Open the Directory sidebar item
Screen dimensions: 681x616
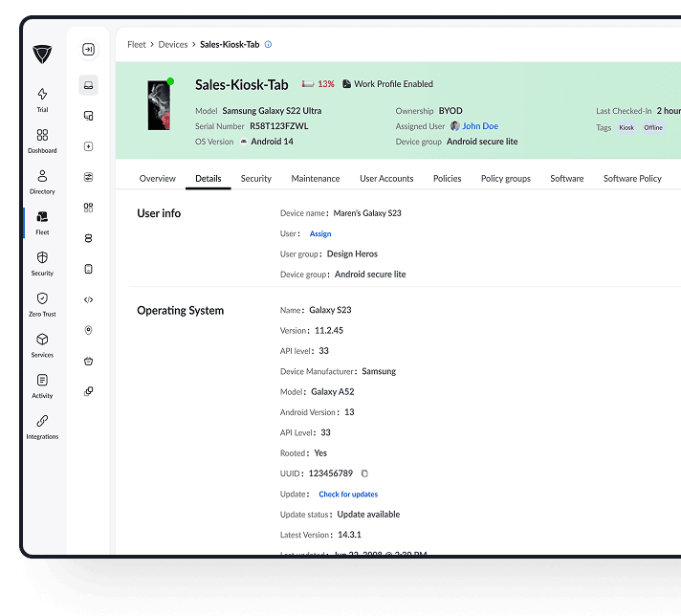(x=42, y=181)
